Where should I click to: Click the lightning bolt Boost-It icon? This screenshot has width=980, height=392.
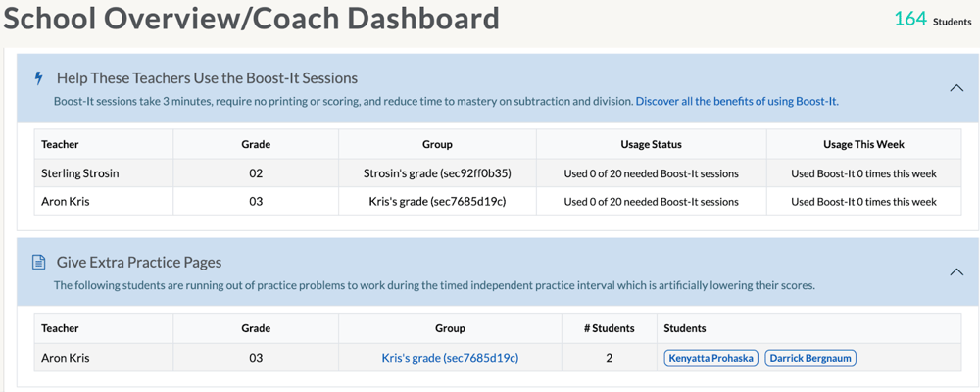[x=39, y=78]
